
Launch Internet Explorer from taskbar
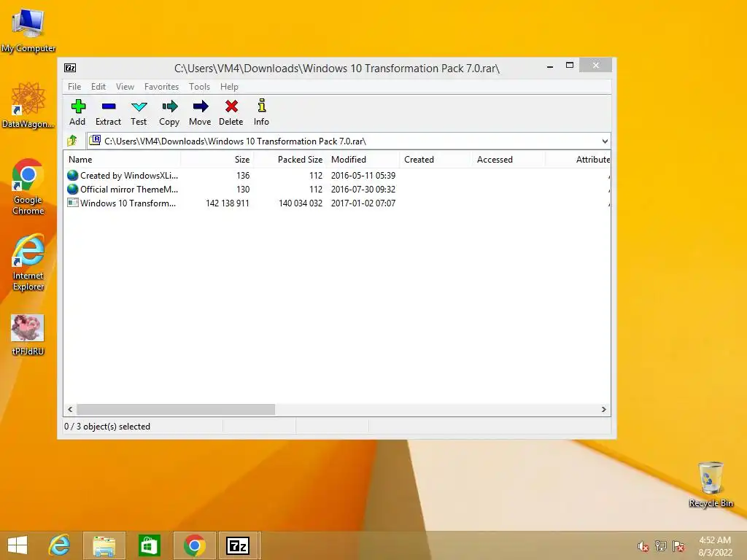click(x=60, y=545)
